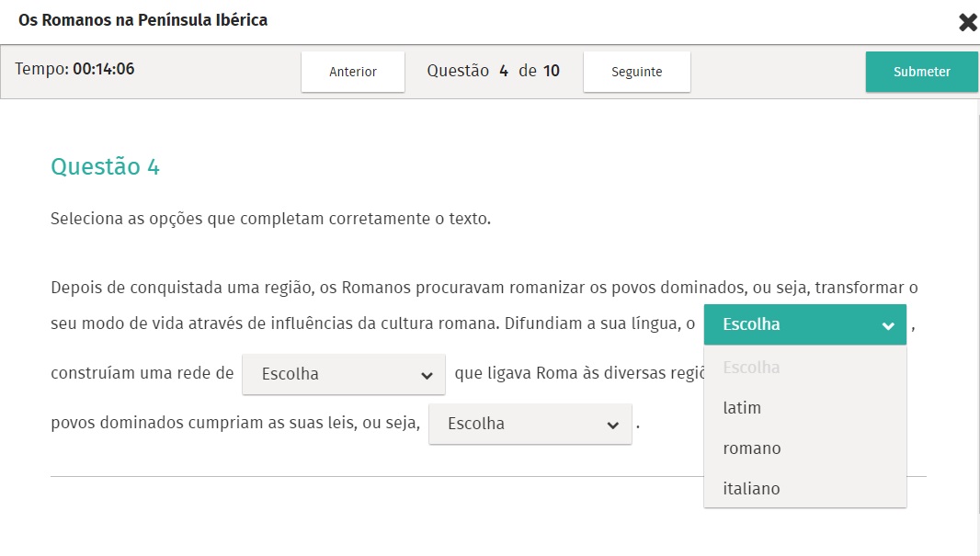
Task: Click the "Seleciona as opções" instruction text
Action: pyautogui.click(x=270, y=220)
